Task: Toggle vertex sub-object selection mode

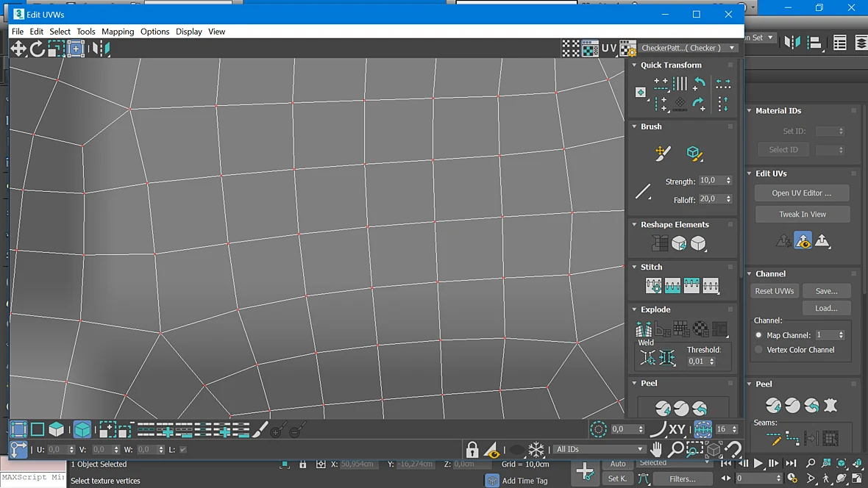Action: click(18, 429)
